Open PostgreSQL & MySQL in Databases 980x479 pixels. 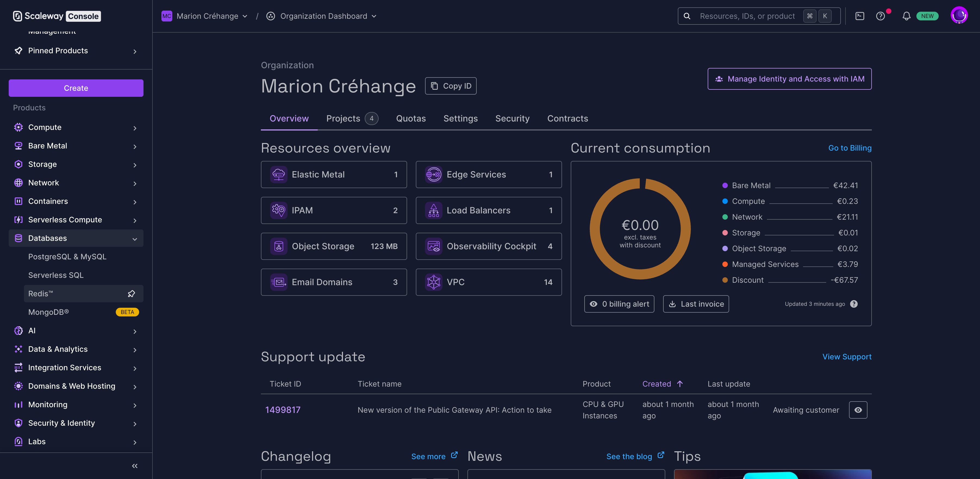click(x=67, y=256)
